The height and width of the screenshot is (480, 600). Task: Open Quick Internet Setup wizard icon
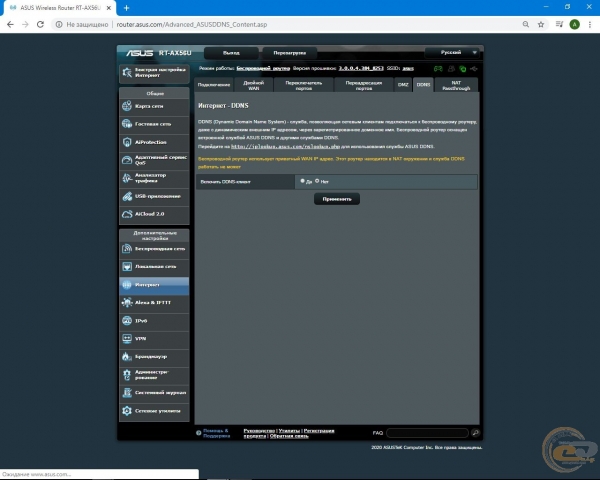click(127, 73)
